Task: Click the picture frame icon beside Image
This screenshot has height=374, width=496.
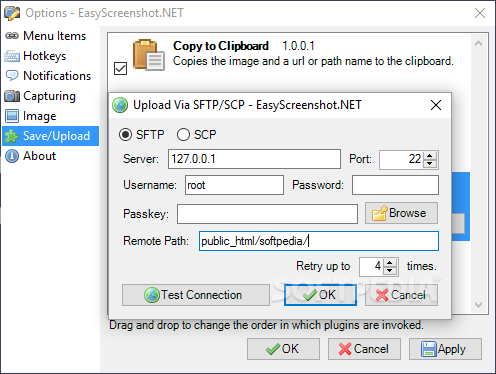Action: 12,116
